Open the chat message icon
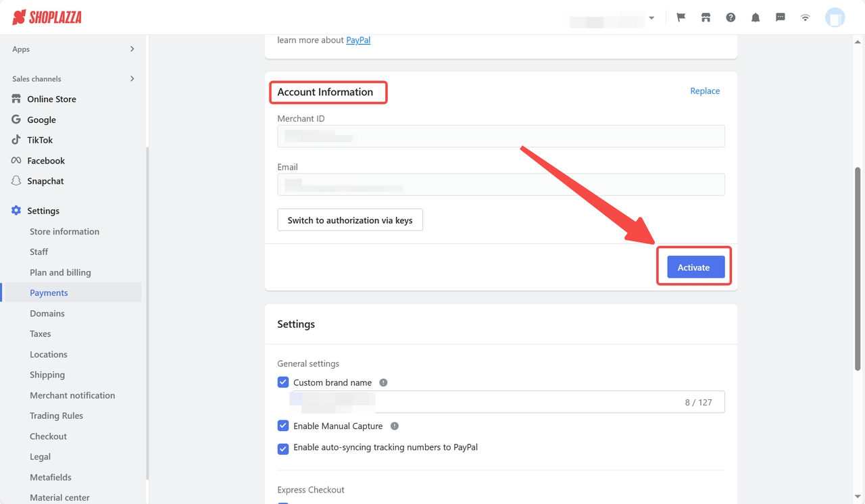The width and height of the screenshot is (865, 504). (781, 18)
